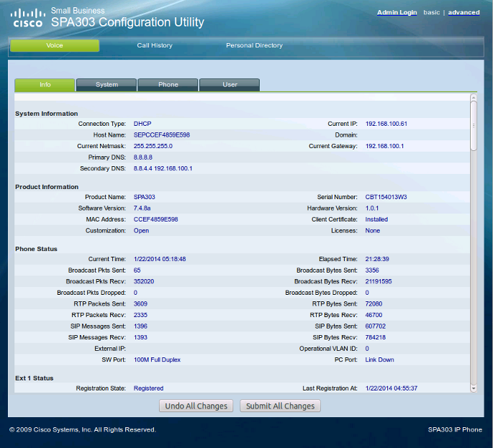Click the Admin Login link

[397, 12]
